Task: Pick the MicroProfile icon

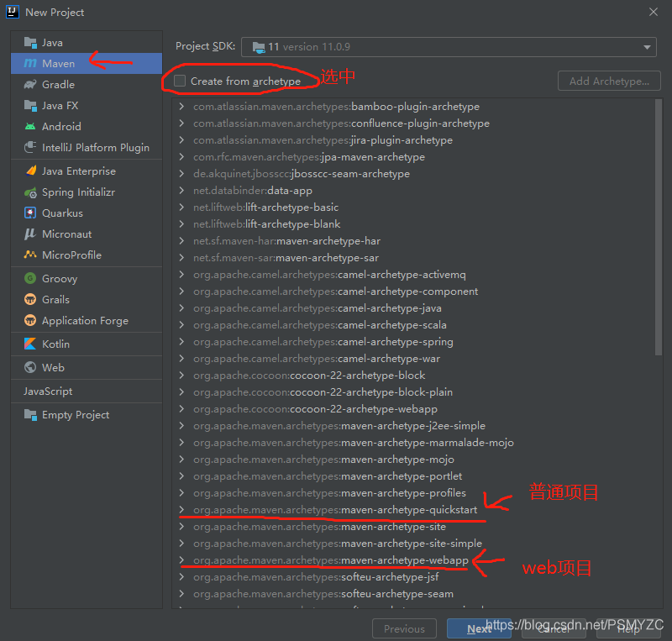Action: [30, 255]
